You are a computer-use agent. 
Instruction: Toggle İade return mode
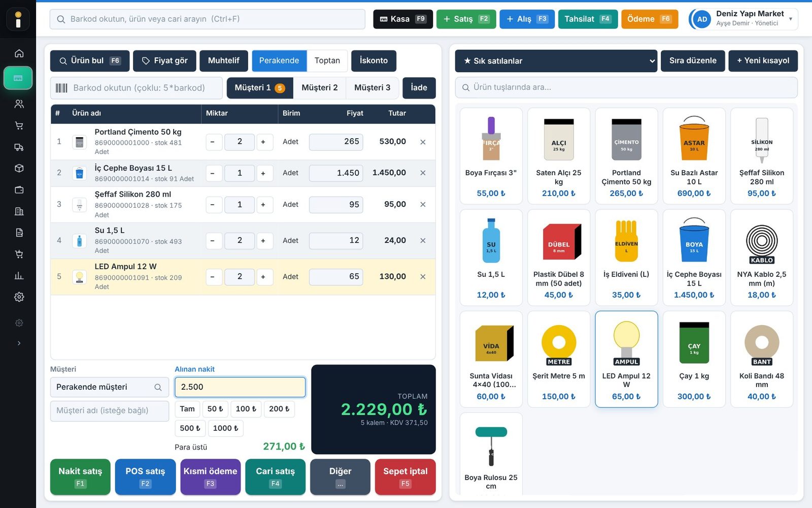(x=419, y=88)
